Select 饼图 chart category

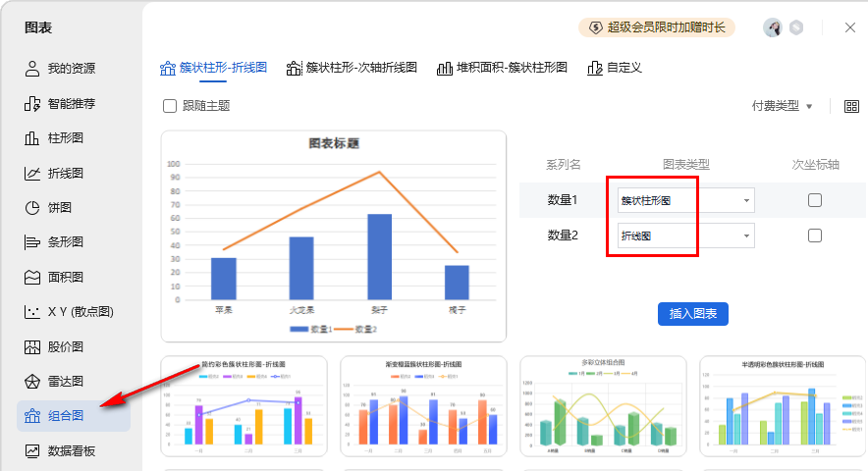[48, 208]
